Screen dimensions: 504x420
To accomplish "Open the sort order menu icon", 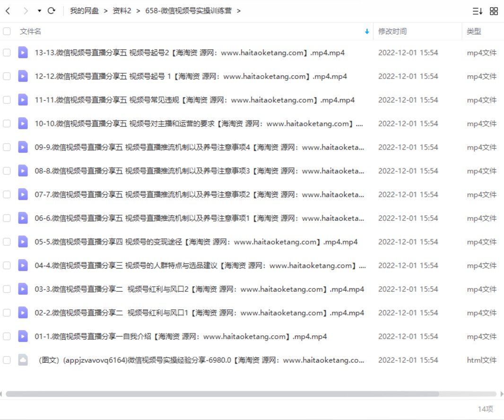I will [x=478, y=11].
